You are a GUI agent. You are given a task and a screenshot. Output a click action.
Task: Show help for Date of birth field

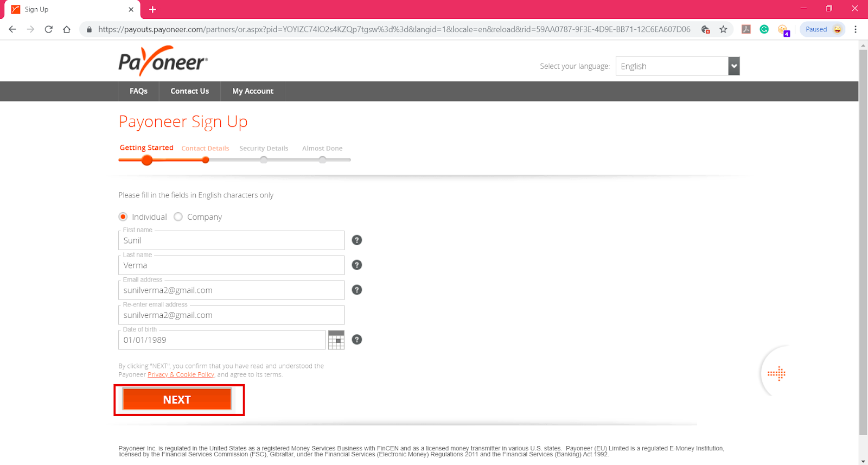(x=357, y=340)
